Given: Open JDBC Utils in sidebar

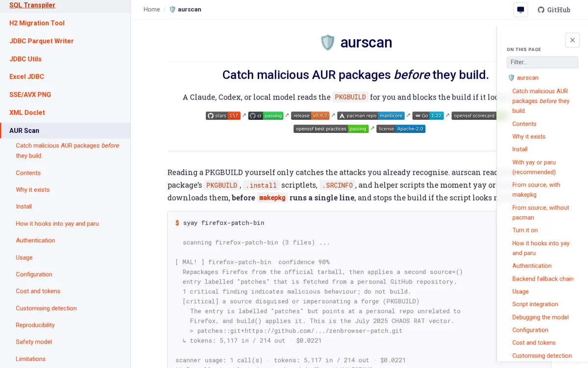Looking at the screenshot, I should pos(25,59).
